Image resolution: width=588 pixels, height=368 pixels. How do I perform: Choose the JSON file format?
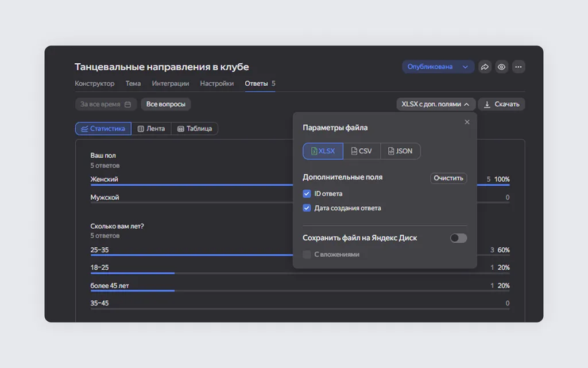[x=400, y=151]
